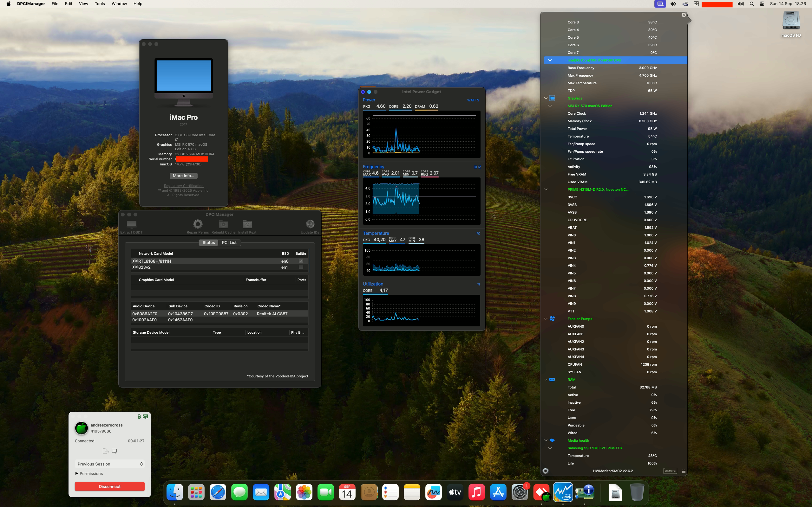Click the Repair Perms gear icon

[x=198, y=224]
